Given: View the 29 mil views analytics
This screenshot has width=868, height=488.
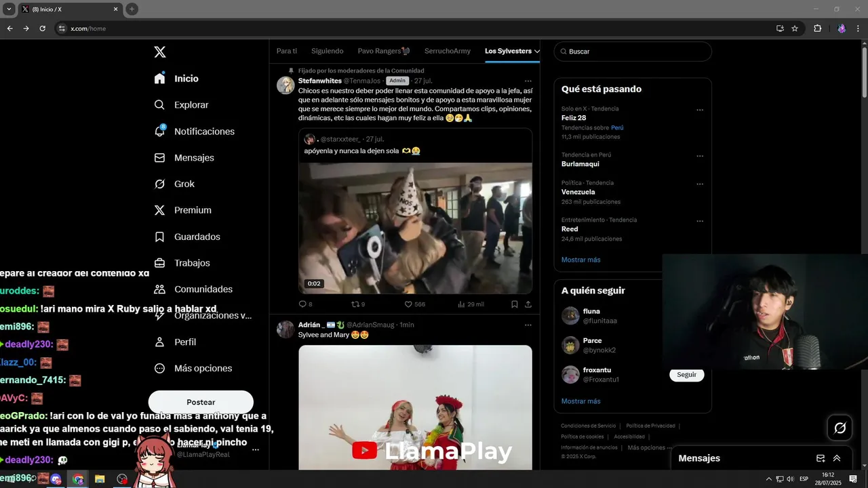Looking at the screenshot, I should pos(471,304).
